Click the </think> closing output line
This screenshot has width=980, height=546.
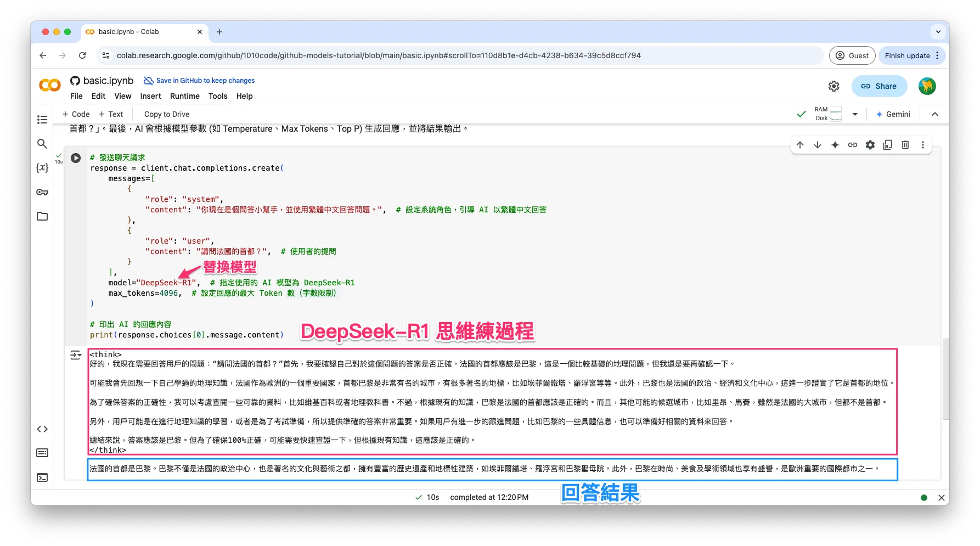tap(108, 450)
